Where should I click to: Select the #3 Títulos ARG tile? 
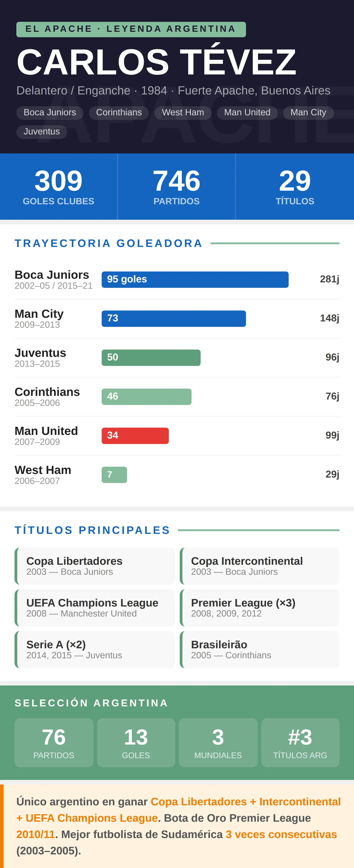(x=300, y=743)
